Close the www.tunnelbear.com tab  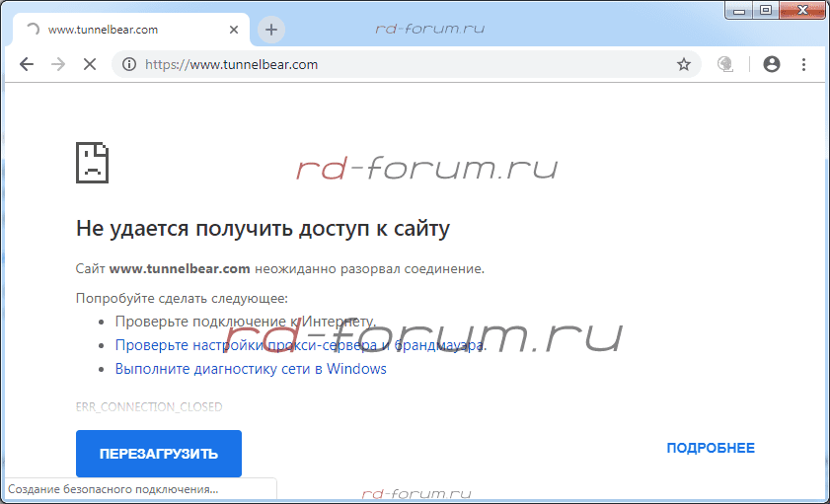point(234,30)
